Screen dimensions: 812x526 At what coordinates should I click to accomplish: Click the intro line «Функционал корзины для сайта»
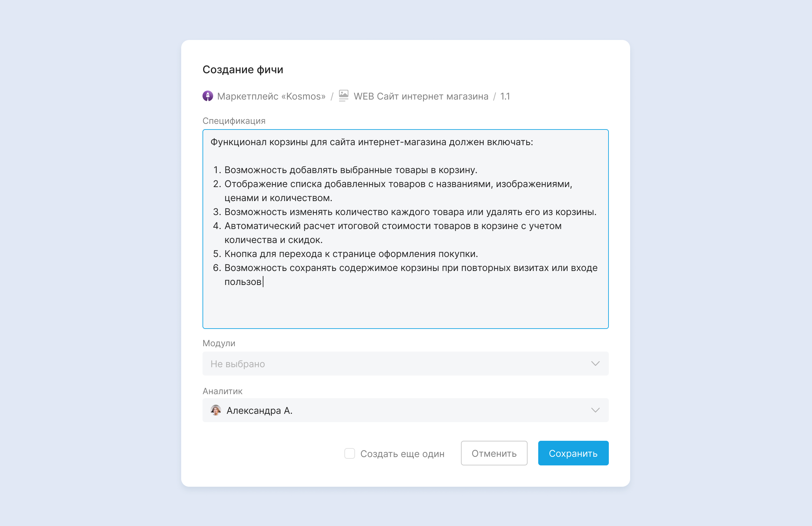(371, 142)
